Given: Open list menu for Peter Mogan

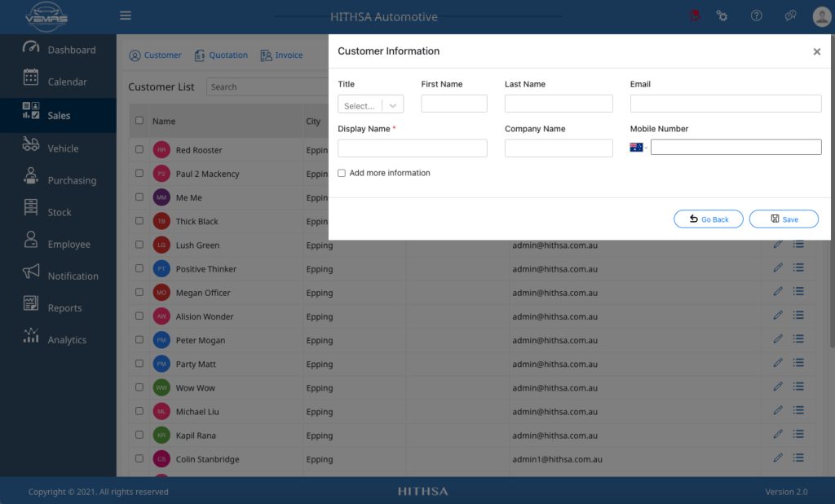Looking at the screenshot, I should pos(798,338).
